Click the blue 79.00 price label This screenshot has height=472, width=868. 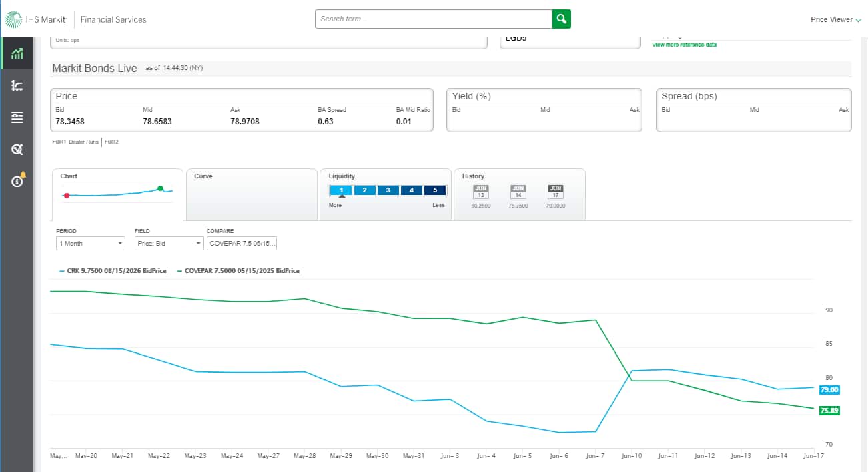[x=829, y=389]
